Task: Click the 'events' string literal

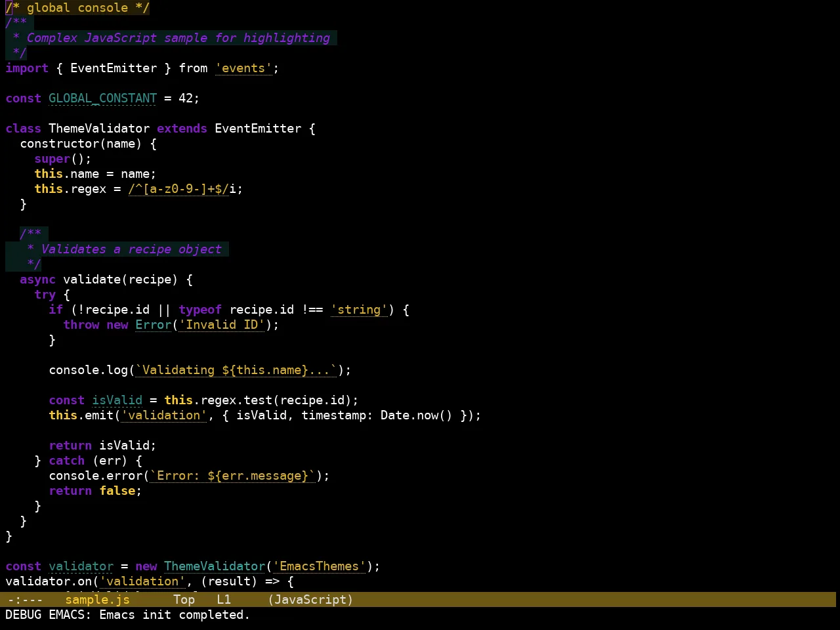Action: (x=243, y=68)
